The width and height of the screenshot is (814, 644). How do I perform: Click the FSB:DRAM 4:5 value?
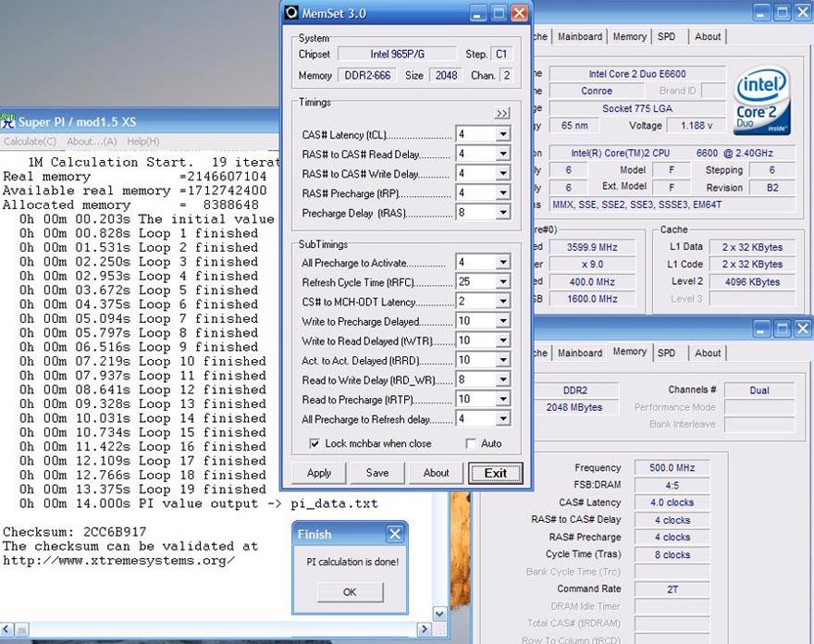click(x=672, y=486)
